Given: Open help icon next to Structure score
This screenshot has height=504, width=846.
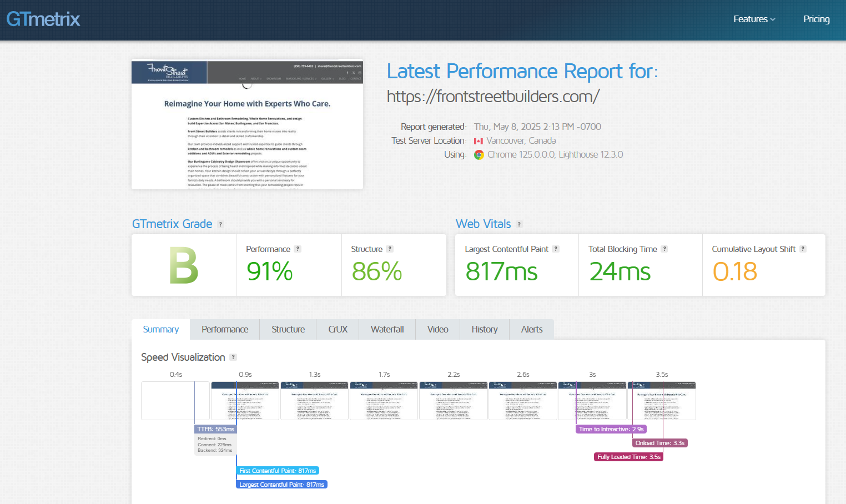Looking at the screenshot, I should tap(390, 249).
